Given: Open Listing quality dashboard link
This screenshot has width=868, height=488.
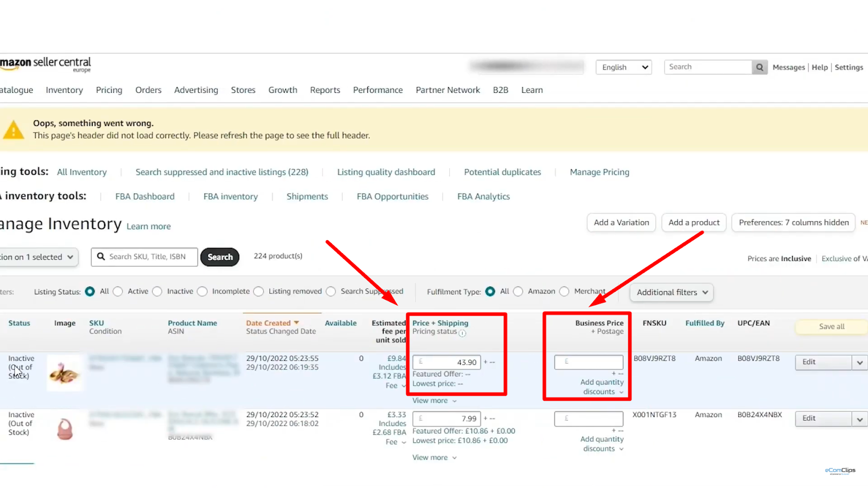Looking at the screenshot, I should [386, 172].
